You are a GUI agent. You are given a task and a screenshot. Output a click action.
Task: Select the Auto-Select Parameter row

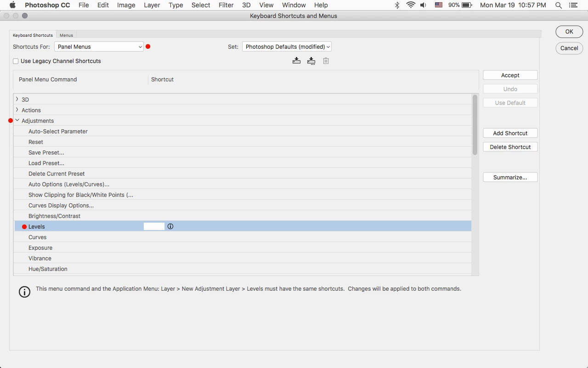point(243,131)
